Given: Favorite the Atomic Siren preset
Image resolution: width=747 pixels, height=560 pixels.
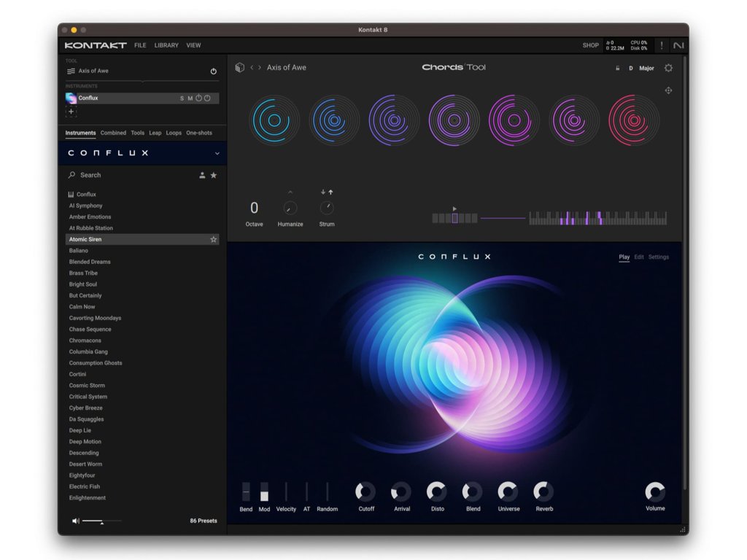Looking at the screenshot, I should pyautogui.click(x=214, y=239).
